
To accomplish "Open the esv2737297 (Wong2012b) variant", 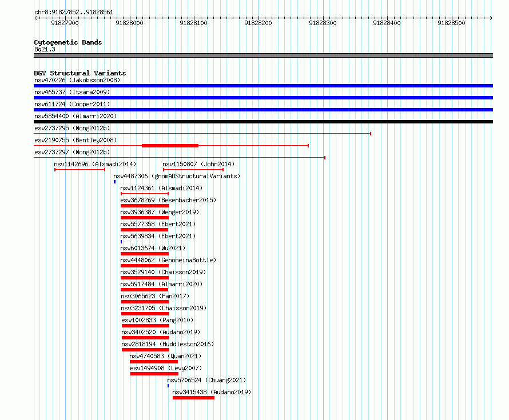I will click(x=72, y=152).
